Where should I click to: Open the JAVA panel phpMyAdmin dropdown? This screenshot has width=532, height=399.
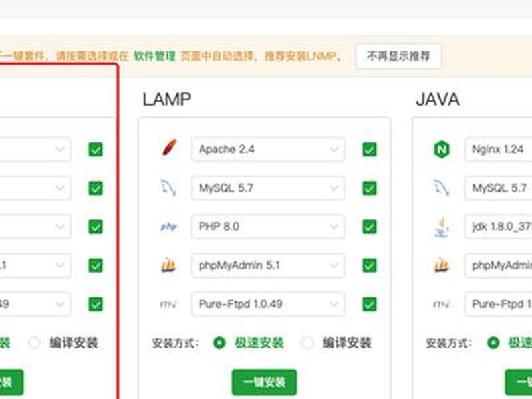pyautogui.click(x=498, y=265)
